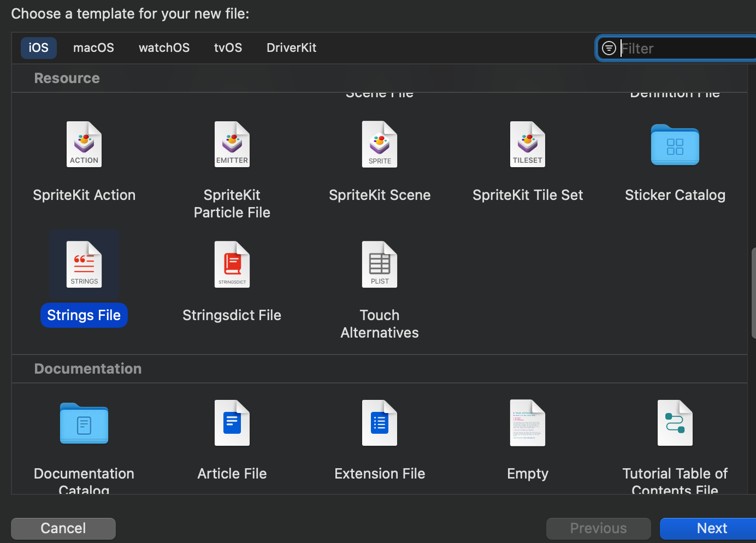Click the 'Stringsdict File' label

232,315
